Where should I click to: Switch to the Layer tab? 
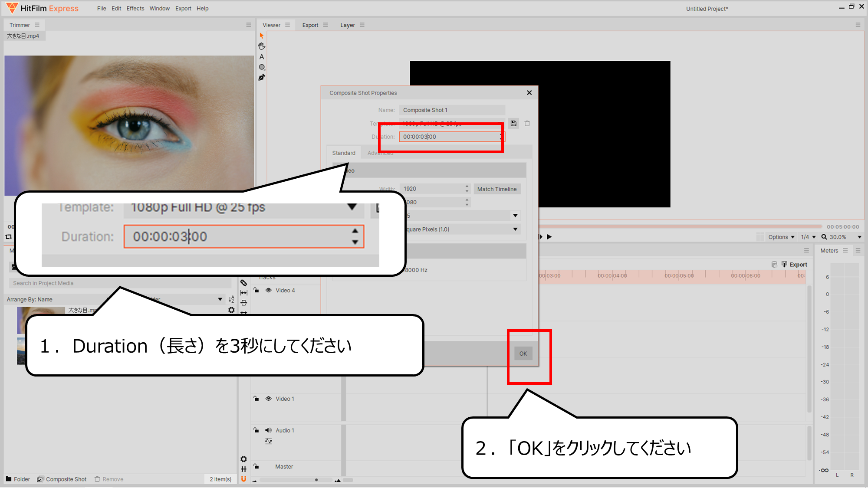[348, 25]
